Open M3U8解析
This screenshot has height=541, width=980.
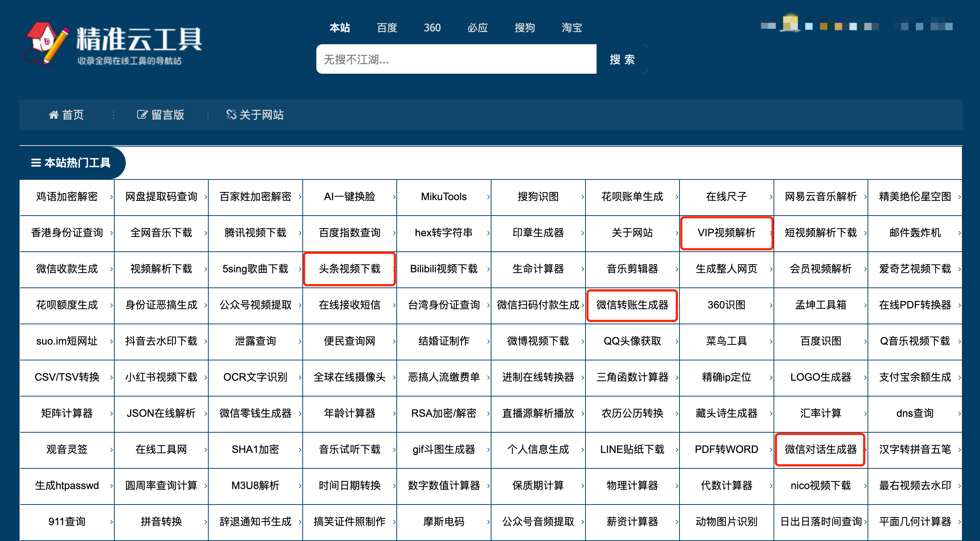tap(255, 485)
